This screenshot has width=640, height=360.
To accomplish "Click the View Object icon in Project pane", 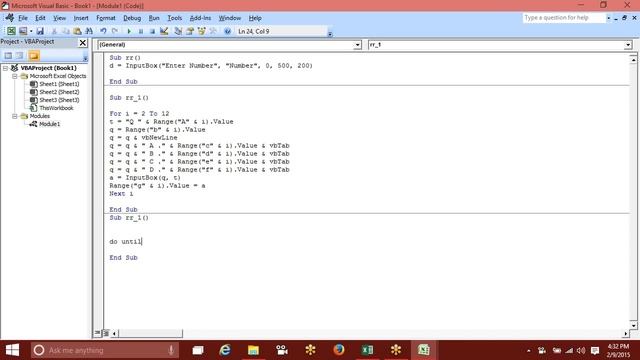I will pyautogui.click(x=20, y=56).
